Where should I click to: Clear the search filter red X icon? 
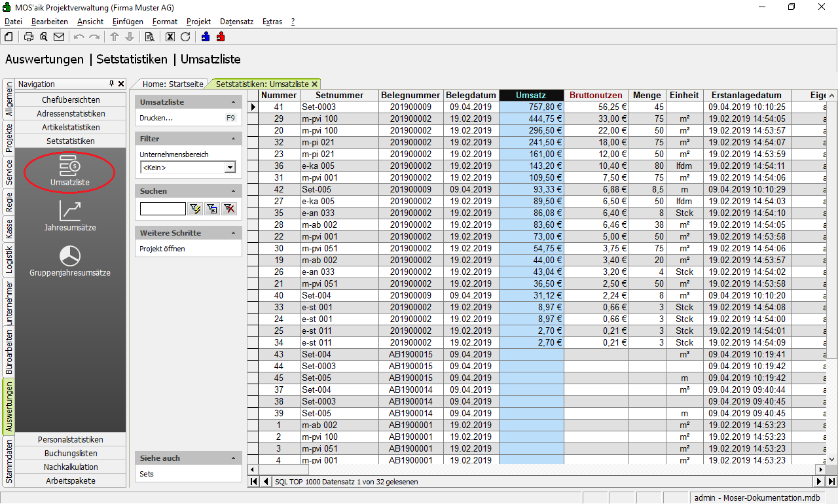[x=228, y=209]
